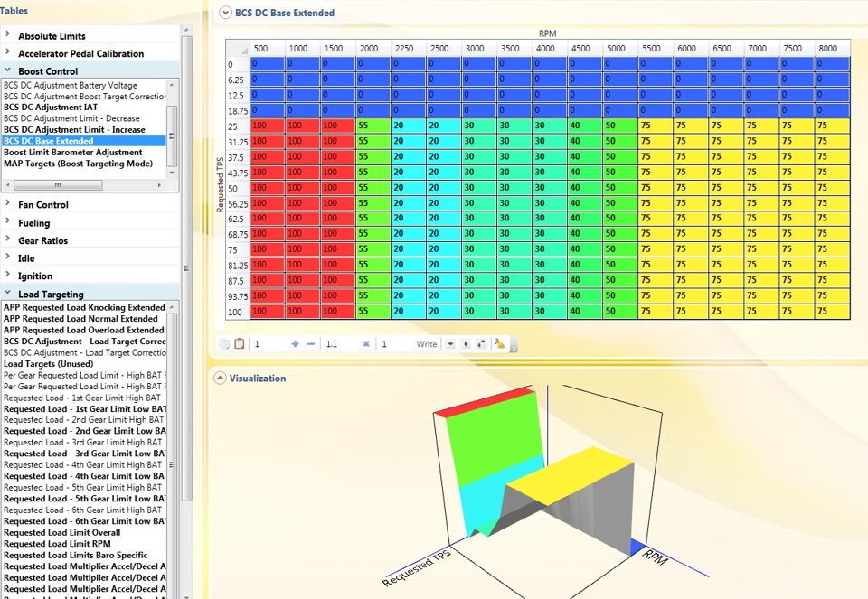Expand the Fan Control category
Image resolution: width=868 pixels, height=599 pixels.
(8, 203)
